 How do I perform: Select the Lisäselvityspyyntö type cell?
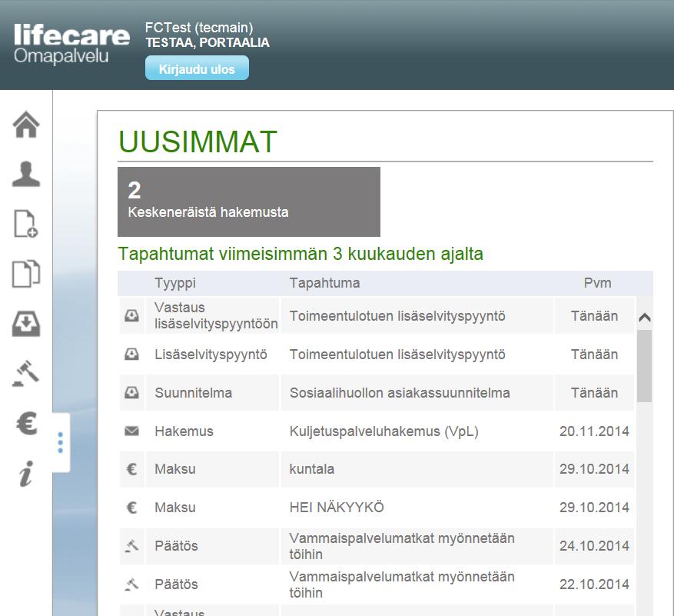pos(213,354)
